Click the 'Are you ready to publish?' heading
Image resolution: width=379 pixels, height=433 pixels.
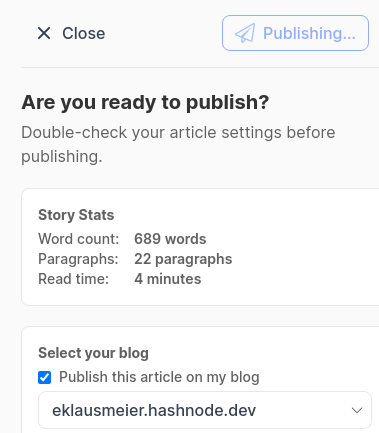pos(145,102)
